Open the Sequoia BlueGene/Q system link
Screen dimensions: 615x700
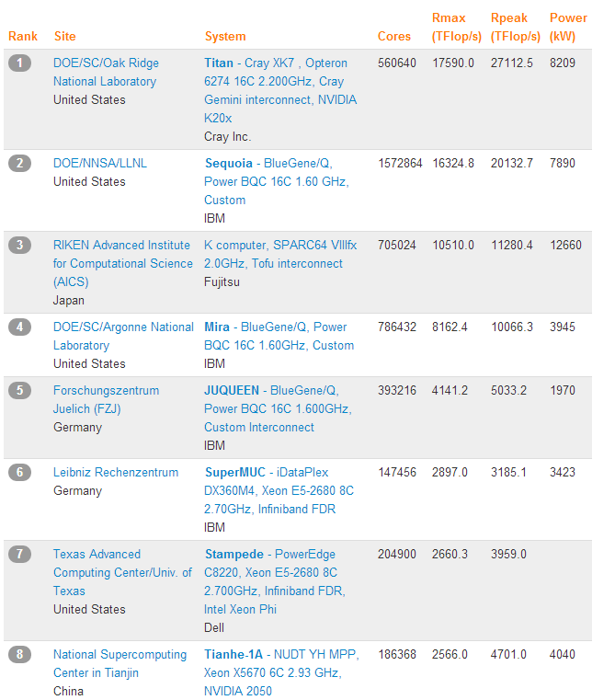click(276, 181)
